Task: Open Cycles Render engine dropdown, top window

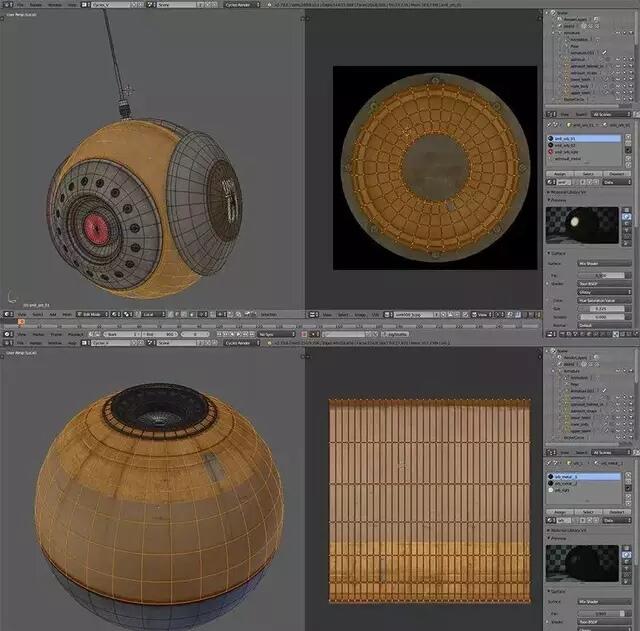Action: pos(242,5)
